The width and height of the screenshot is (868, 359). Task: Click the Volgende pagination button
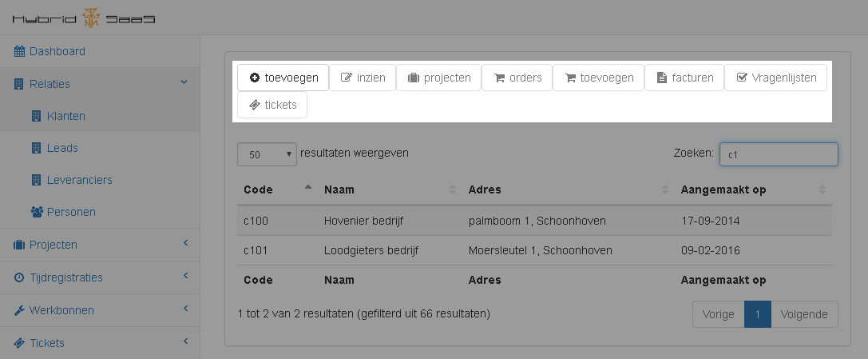point(804,314)
